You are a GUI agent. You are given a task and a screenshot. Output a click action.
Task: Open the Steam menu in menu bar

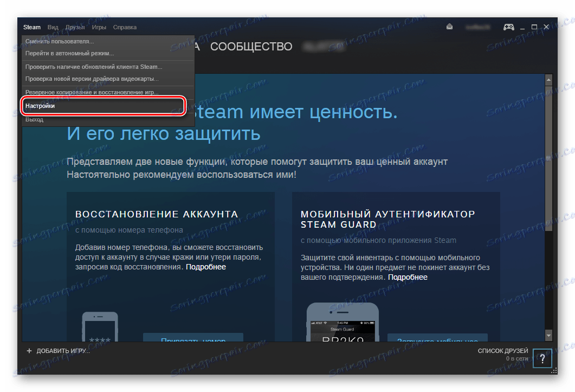click(32, 27)
